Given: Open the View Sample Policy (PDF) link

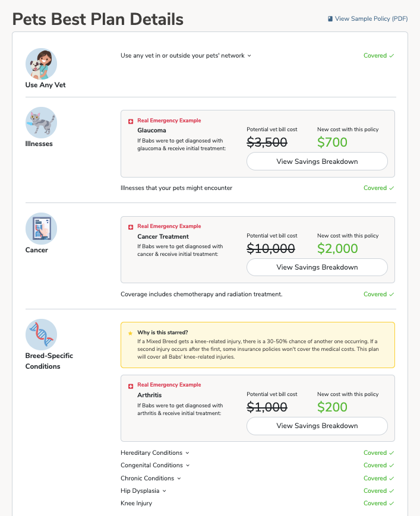Looking at the screenshot, I should click(x=371, y=19).
